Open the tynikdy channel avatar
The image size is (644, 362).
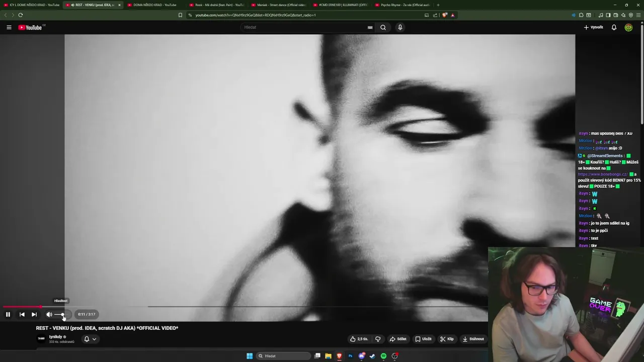(x=41, y=339)
